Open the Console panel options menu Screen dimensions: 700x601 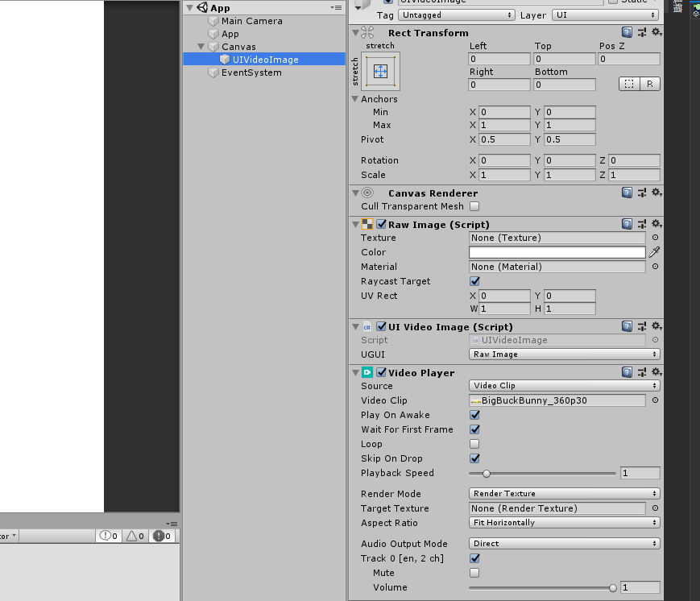coord(172,524)
